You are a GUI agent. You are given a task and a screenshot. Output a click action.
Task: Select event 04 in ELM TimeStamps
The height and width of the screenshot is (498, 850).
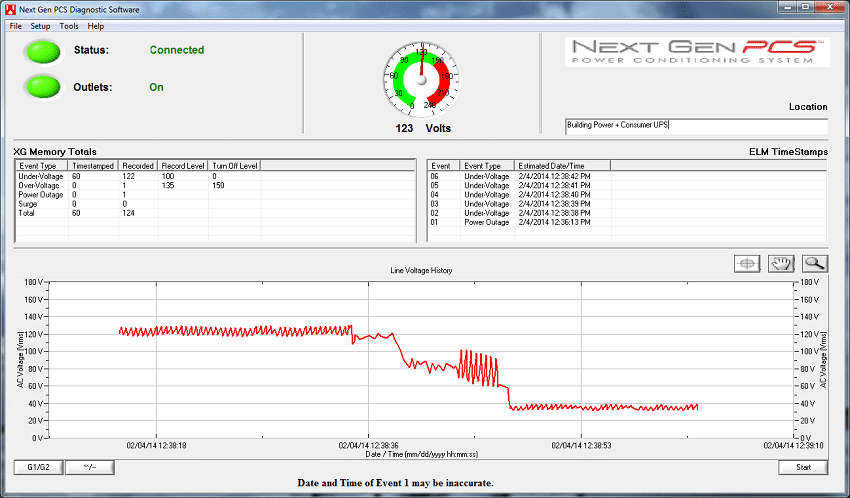coord(627,195)
